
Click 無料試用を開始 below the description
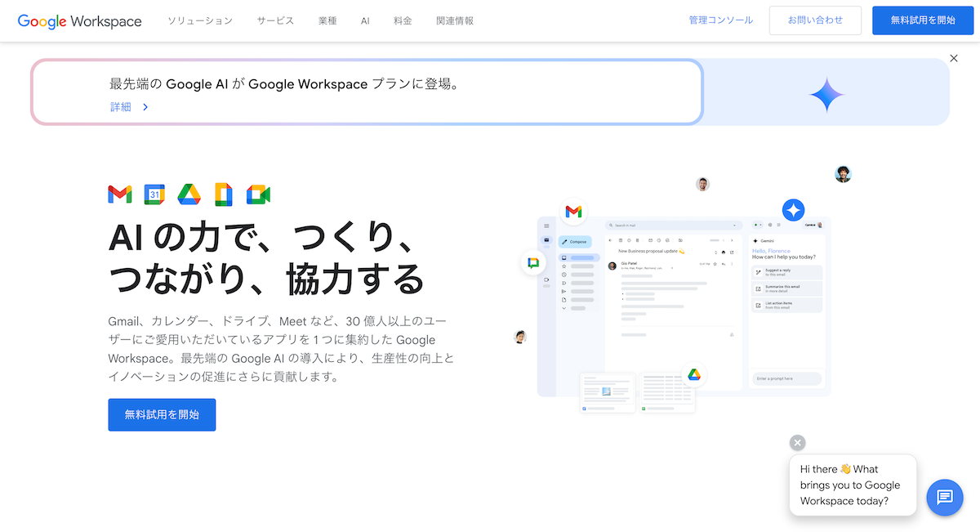pyautogui.click(x=162, y=414)
